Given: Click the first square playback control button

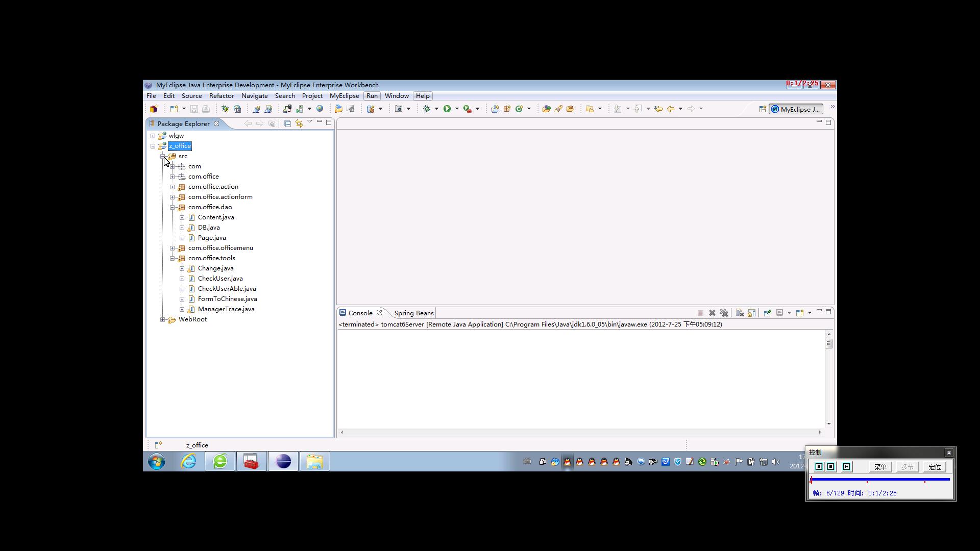Looking at the screenshot, I should [x=819, y=467].
